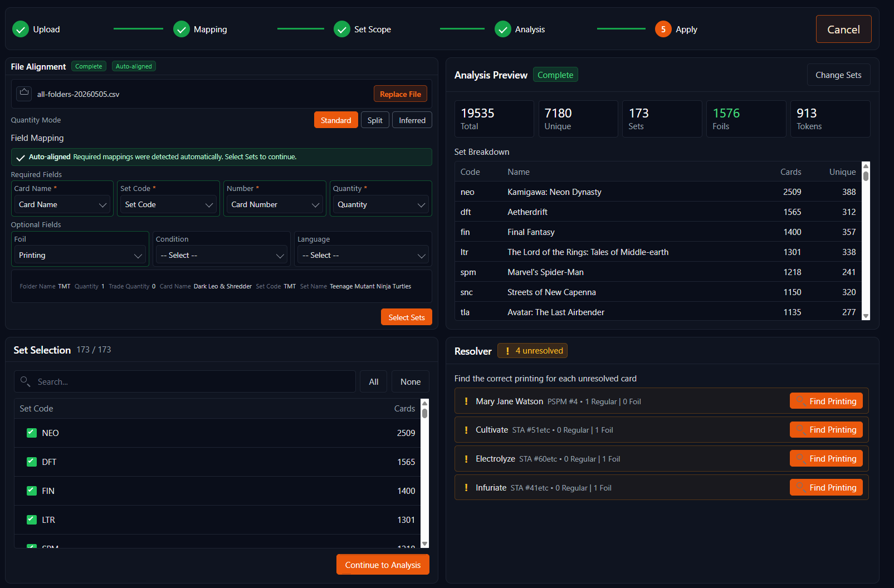The height and width of the screenshot is (588, 894).
Task: Click the warning icon next to Electrolyze
Action: [x=466, y=459]
